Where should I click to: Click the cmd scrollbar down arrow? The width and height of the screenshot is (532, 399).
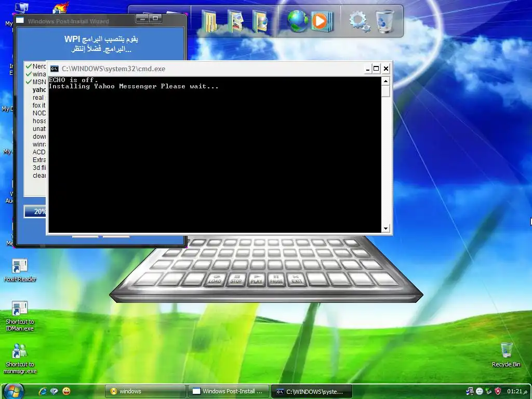click(x=385, y=229)
